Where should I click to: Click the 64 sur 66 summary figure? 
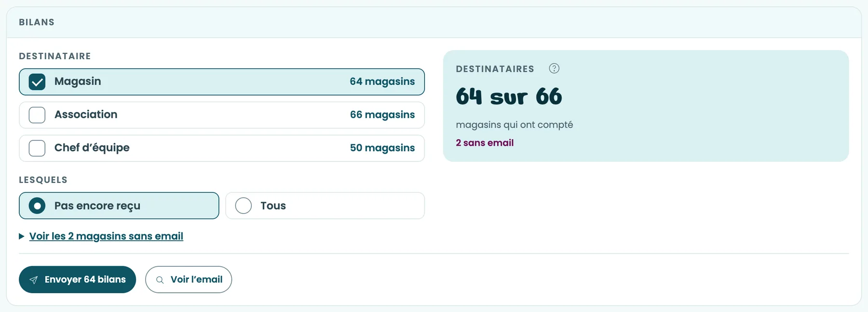pyautogui.click(x=509, y=96)
